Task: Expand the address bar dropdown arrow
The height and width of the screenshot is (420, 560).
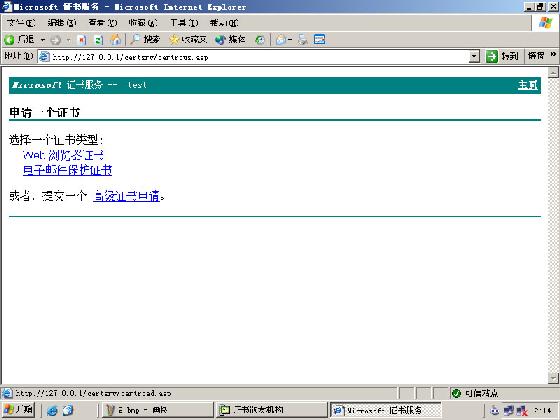Action: (x=474, y=56)
